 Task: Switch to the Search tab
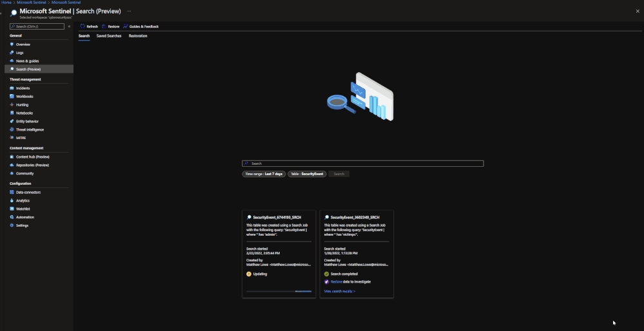coord(84,36)
